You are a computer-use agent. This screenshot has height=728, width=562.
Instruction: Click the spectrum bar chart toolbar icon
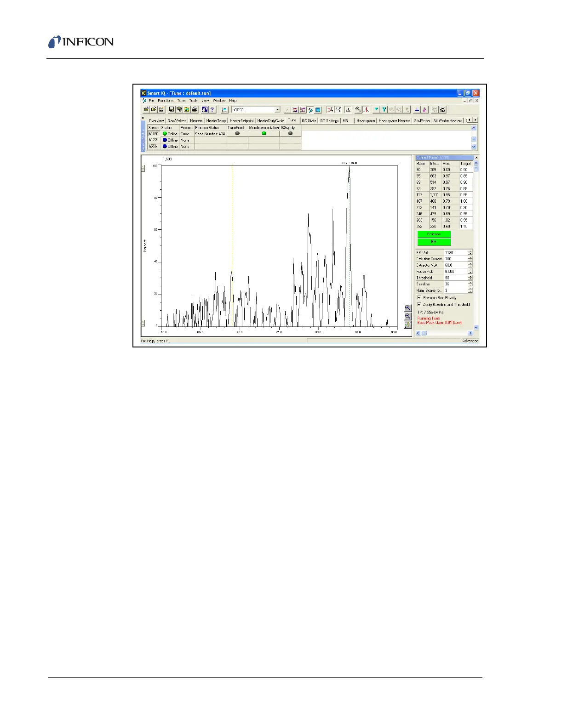348,109
